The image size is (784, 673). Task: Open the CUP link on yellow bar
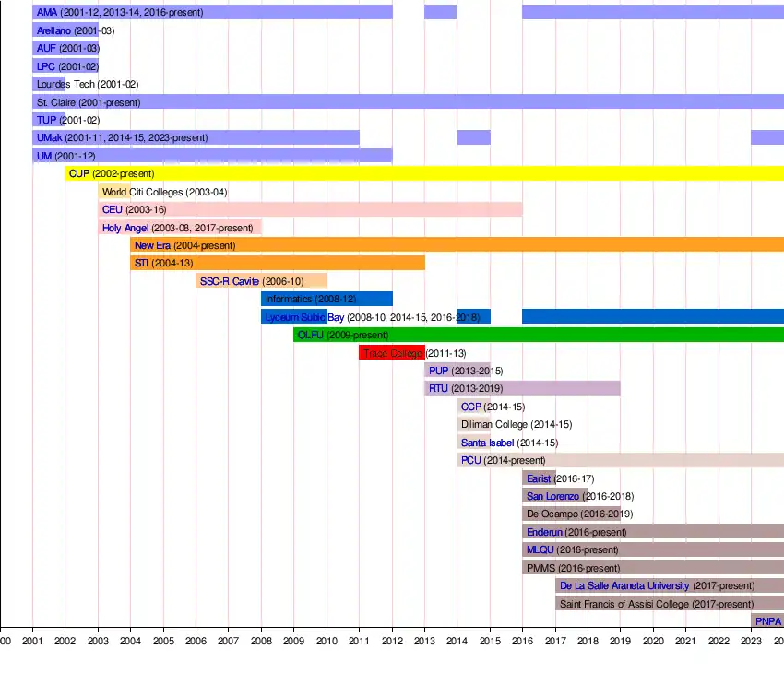coord(79,173)
